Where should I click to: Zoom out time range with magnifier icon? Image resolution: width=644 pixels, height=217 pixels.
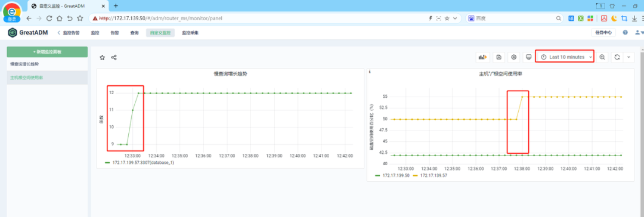(x=602, y=57)
